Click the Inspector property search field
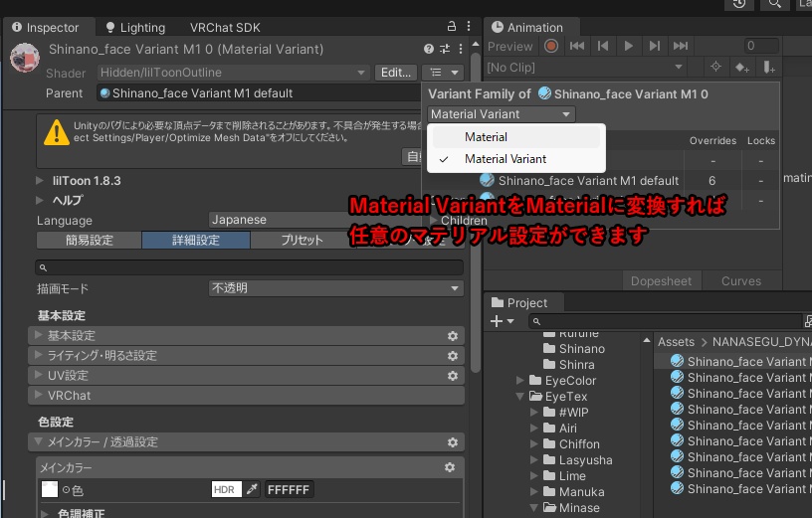 point(249,267)
